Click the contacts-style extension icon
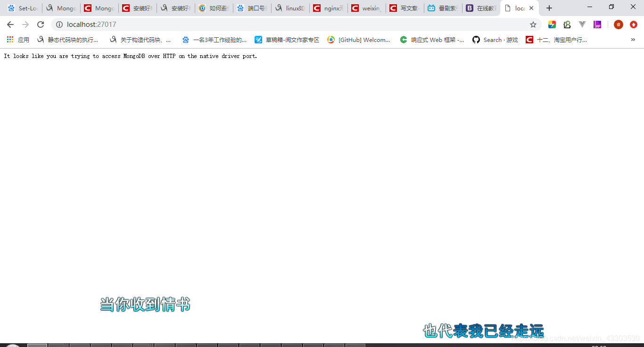The height and width of the screenshot is (347, 644). coord(567,24)
